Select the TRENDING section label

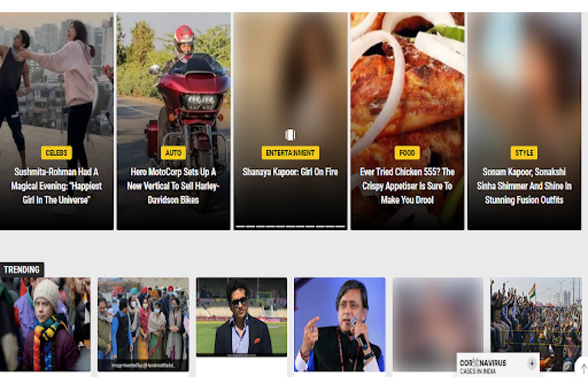click(22, 270)
